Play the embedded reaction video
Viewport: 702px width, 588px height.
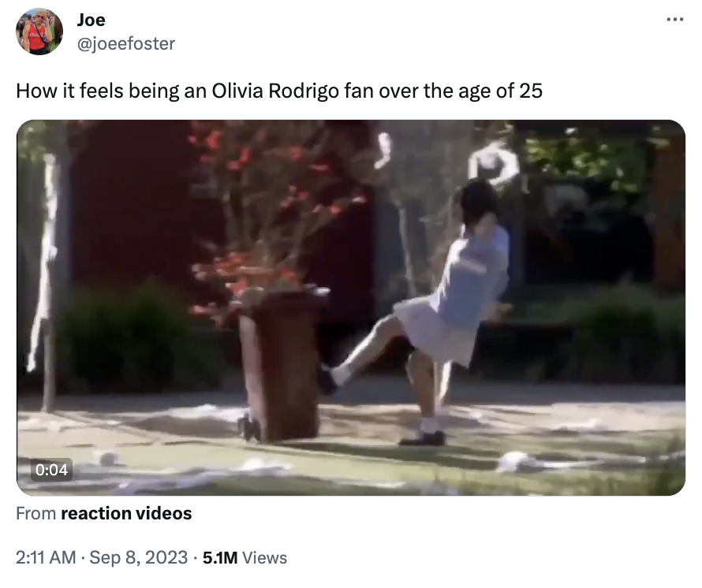coord(351,307)
